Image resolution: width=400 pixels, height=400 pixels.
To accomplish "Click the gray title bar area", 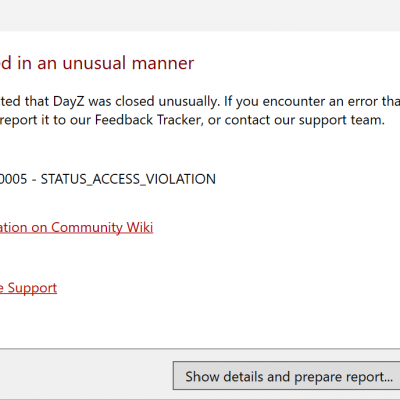I will (200, 15).
